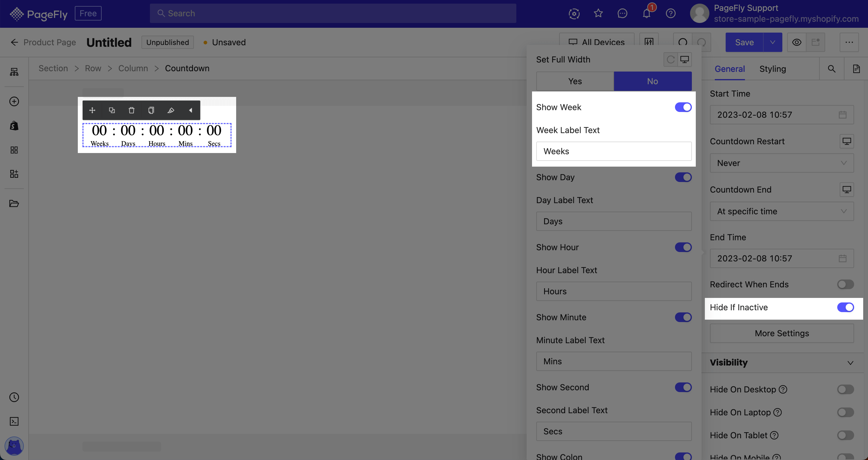This screenshot has height=460, width=868.
Task: Select Countdown in the breadcrumb
Action: click(187, 69)
